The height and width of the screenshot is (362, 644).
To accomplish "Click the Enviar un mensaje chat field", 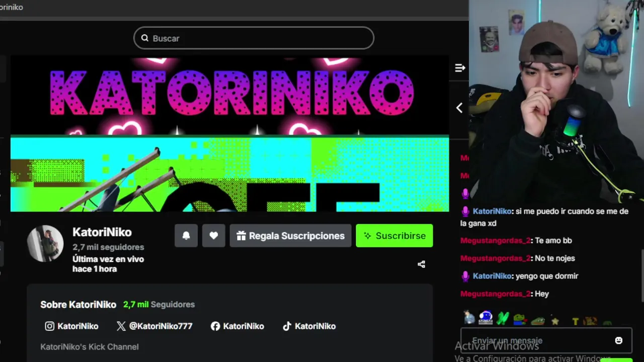I will [x=546, y=340].
